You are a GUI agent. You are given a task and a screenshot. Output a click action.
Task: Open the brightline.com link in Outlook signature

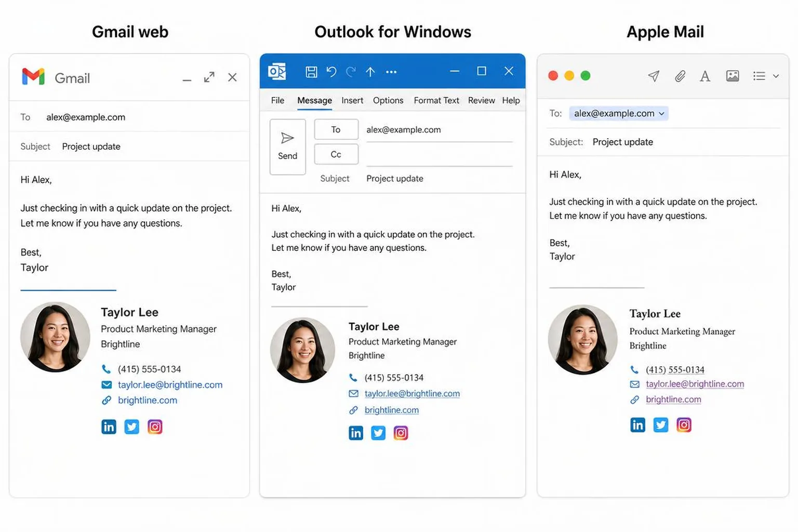pos(392,410)
